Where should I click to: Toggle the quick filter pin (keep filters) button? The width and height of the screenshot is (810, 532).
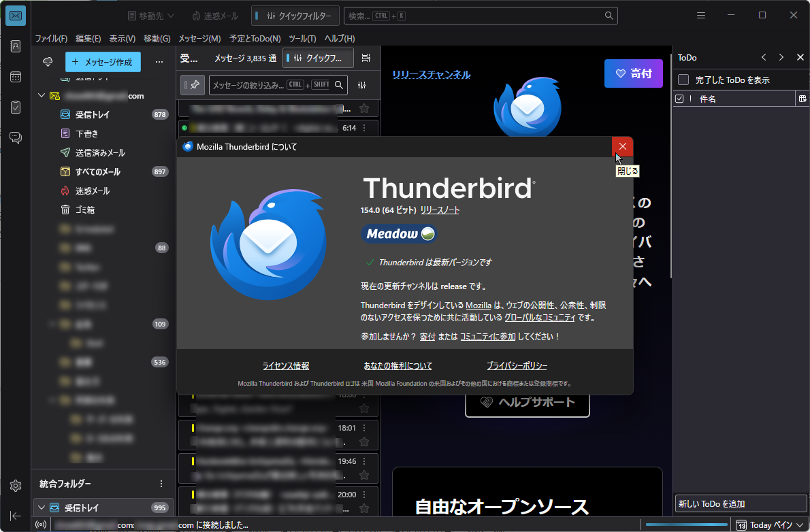click(x=193, y=85)
